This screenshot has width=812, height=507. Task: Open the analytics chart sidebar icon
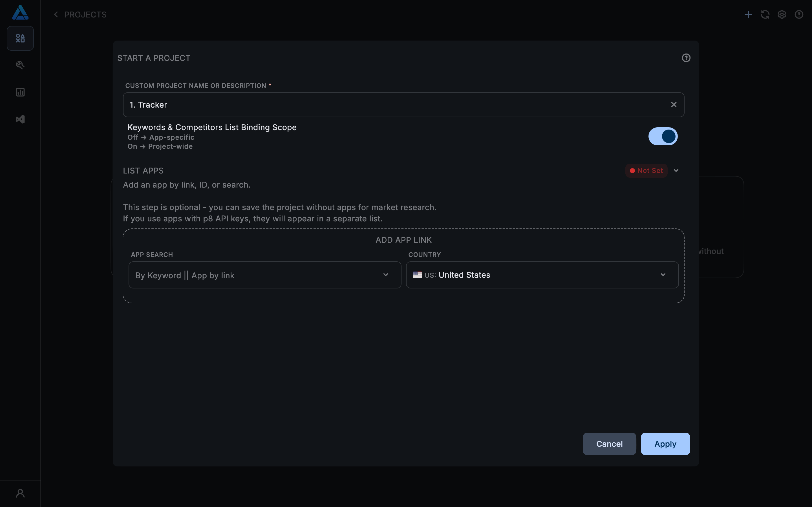coord(20,92)
